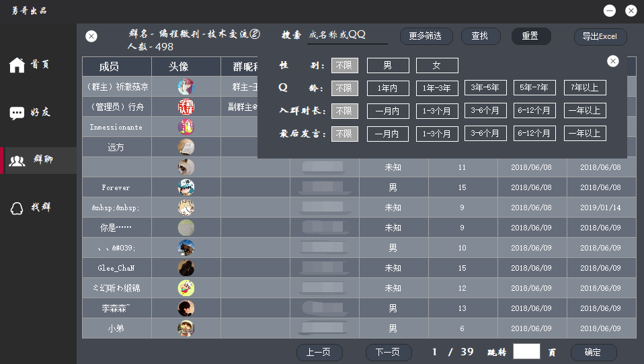
Task: Click avatar of 管理员 行舟
Action: (186, 107)
